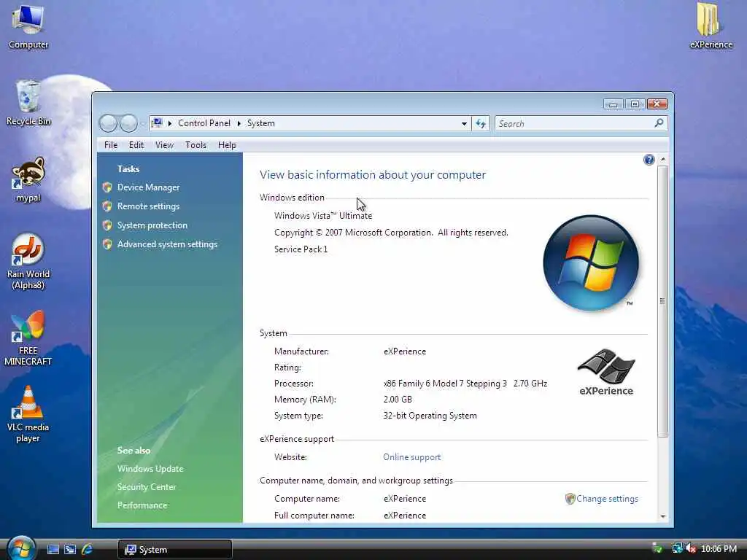Click the eXPerience OEM logo
747x560 pixels.
[605, 371]
